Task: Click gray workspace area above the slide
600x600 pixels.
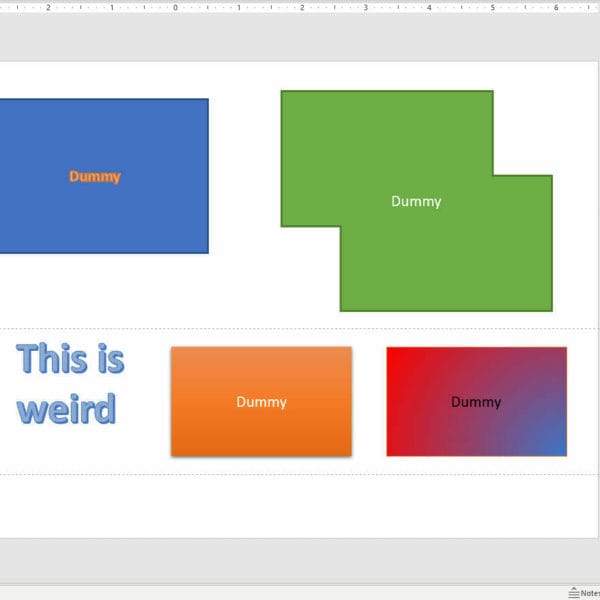Action: (300, 38)
